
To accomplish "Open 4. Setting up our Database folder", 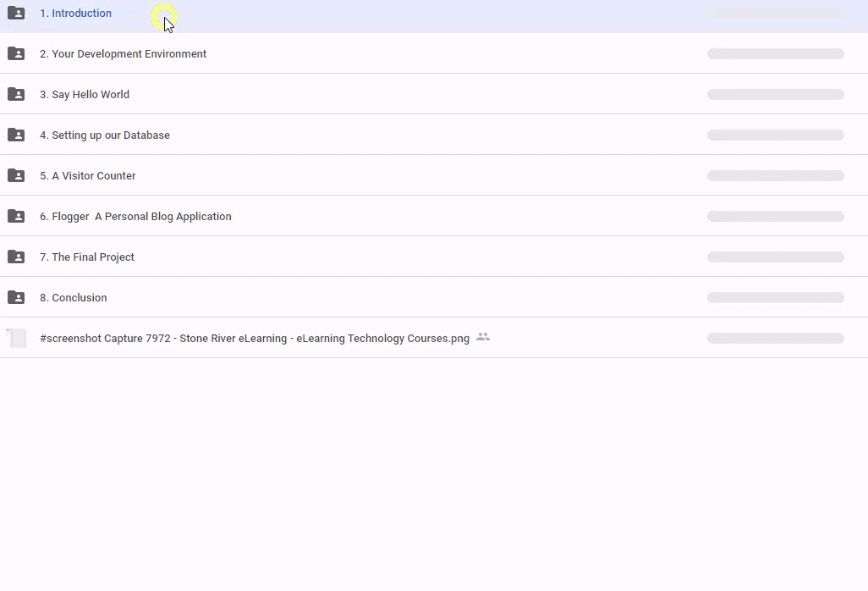I will 105,135.
